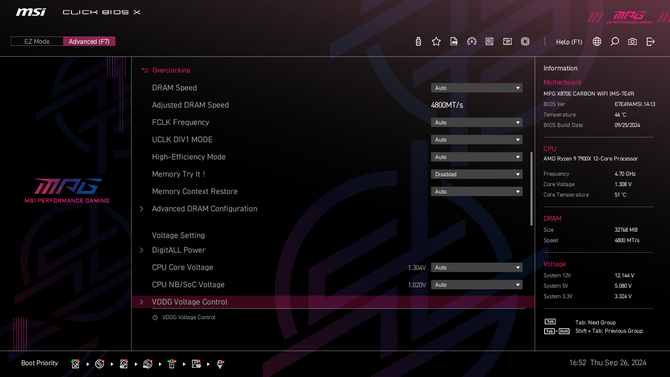Viewport: 670px width, 377px height.
Task: Click the Adjusted DRAM Speed value 4800MT/s
Action: [x=447, y=105]
